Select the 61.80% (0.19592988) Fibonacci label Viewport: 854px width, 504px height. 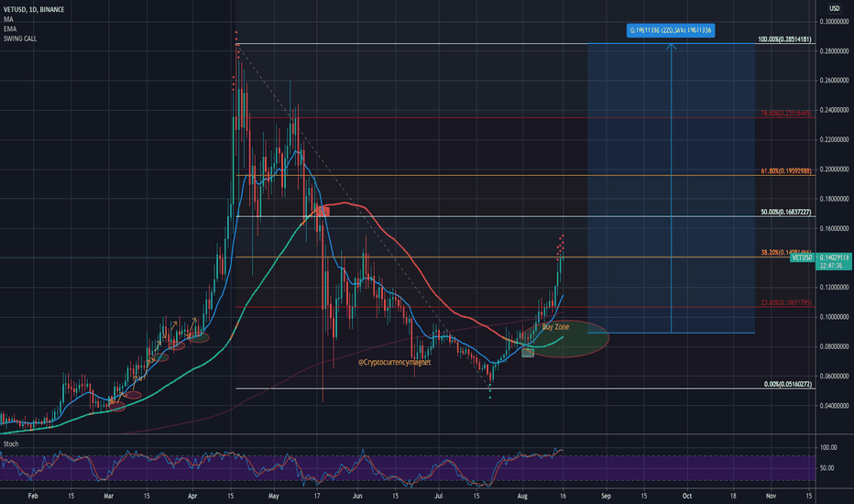click(786, 171)
